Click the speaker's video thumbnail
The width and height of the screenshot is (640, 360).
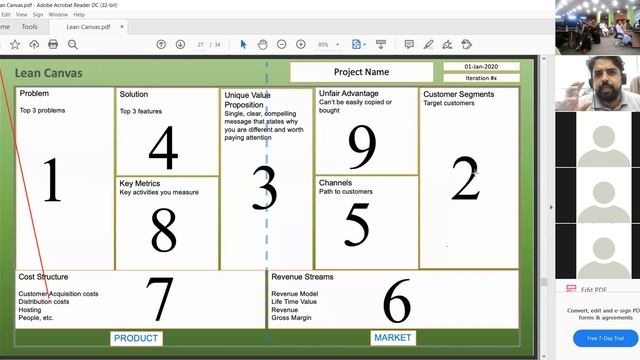point(598,83)
